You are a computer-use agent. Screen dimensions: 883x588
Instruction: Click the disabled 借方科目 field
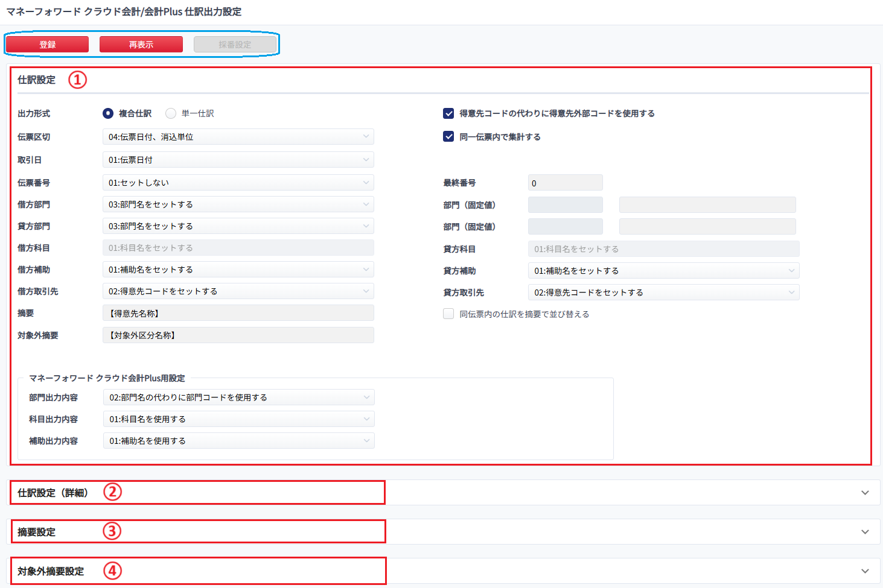238,248
